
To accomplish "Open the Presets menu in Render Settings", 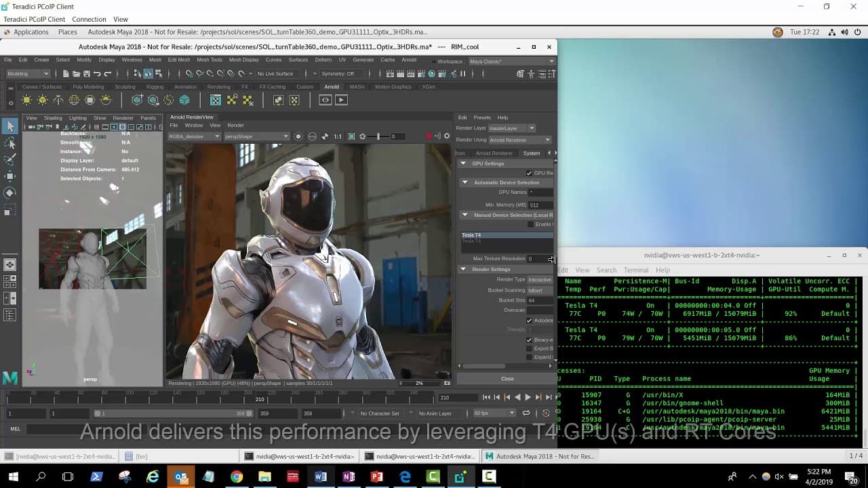I will click(482, 117).
